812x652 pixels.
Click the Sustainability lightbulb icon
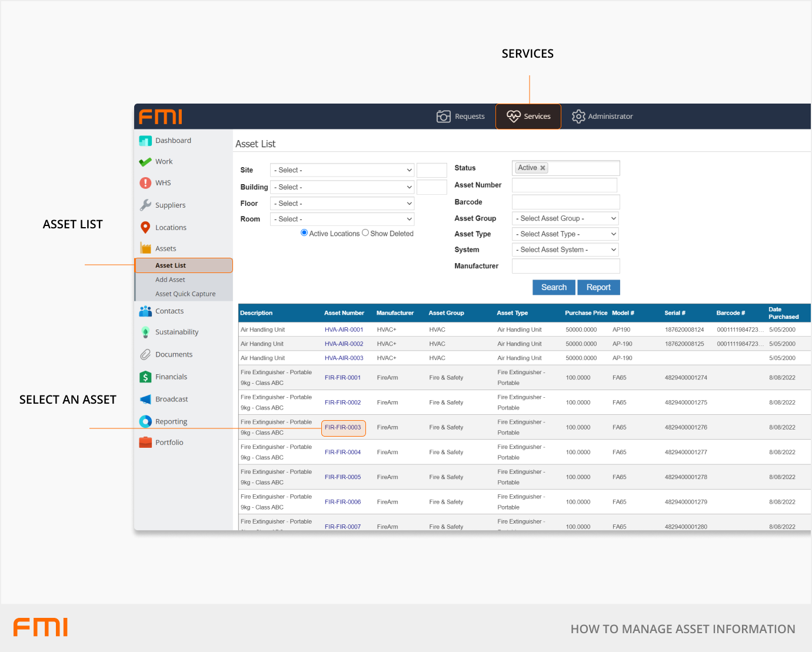pyautogui.click(x=145, y=332)
